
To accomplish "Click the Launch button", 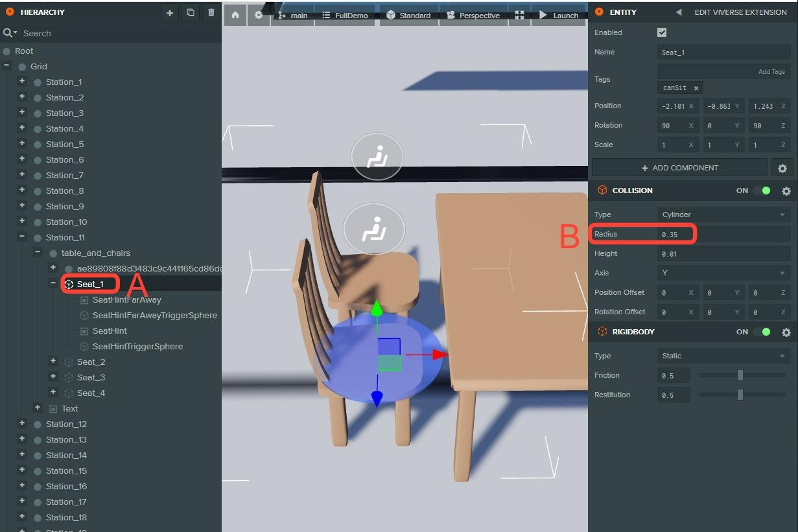I will click(x=559, y=15).
